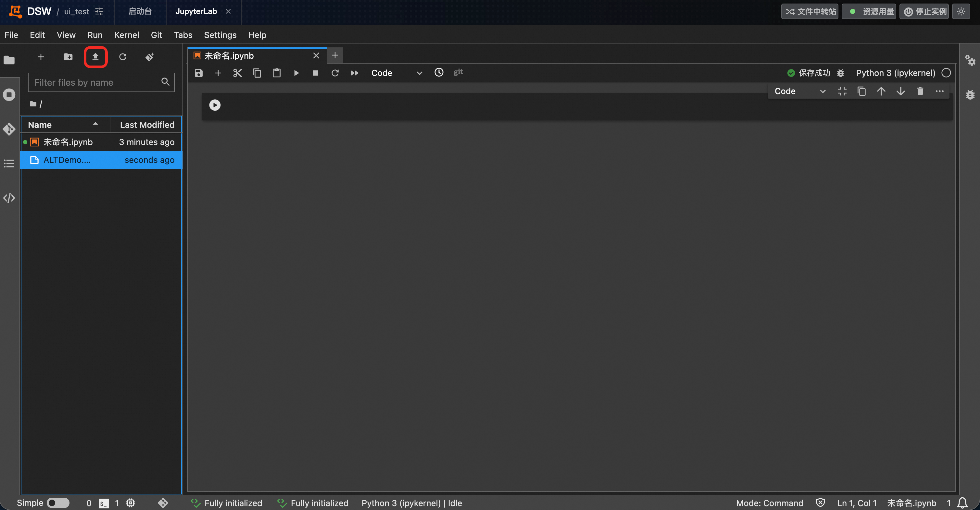980x510 pixels.
Task: Interrupt the kernel with stop button
Action: [315, 73]
